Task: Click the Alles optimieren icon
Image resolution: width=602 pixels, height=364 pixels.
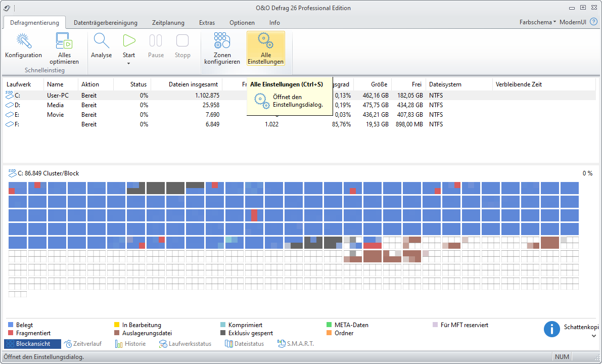Action: [x=64, y=41]
